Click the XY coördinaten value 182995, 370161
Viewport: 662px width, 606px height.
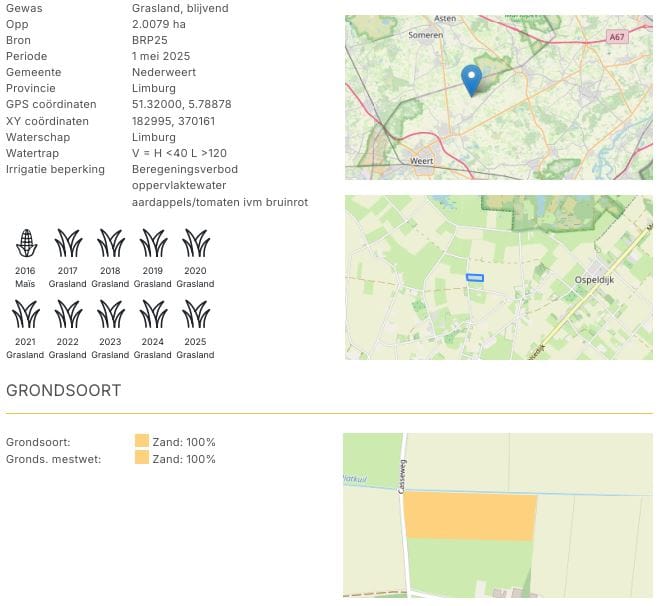coord(173,121)
